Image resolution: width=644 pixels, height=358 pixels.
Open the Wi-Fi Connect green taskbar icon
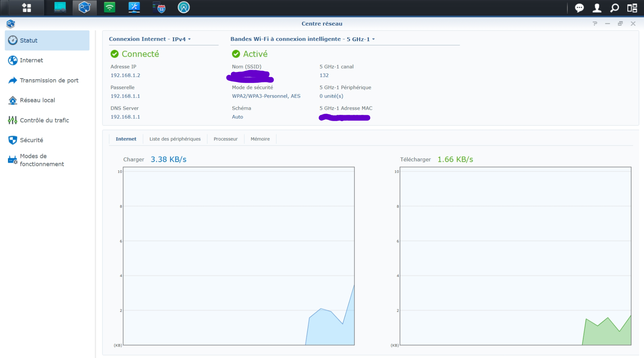coord(109,8)
